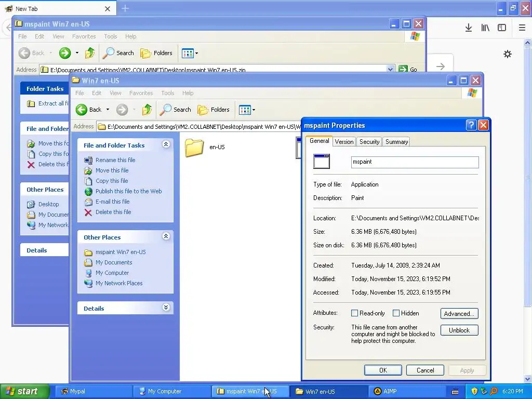Open Back history dropdown in Win7 en-US window
Screen dimensions: 532x399
point(108,110)
